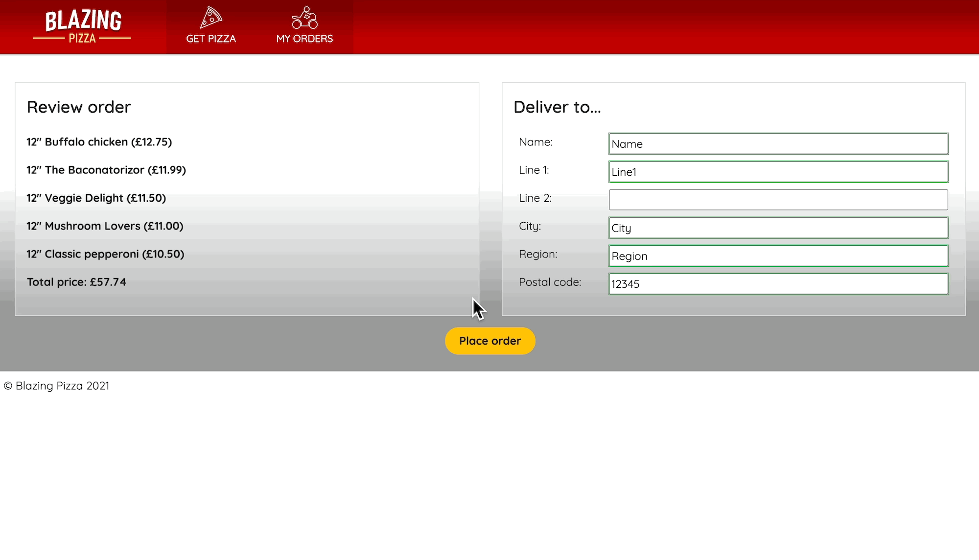Click the Name input field

[778, 143]
